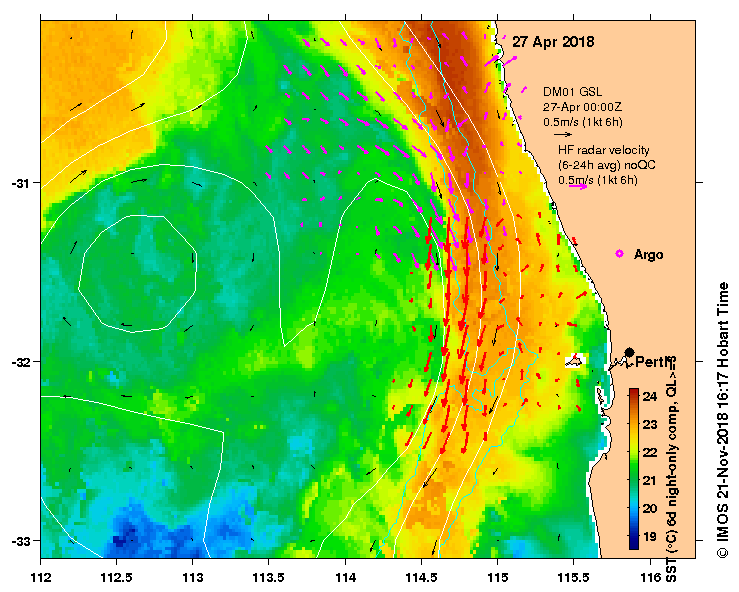The height and width of the screenshot is (592, 739).
Task: Click the SST 6d night-only comp label
Action: 671,469
